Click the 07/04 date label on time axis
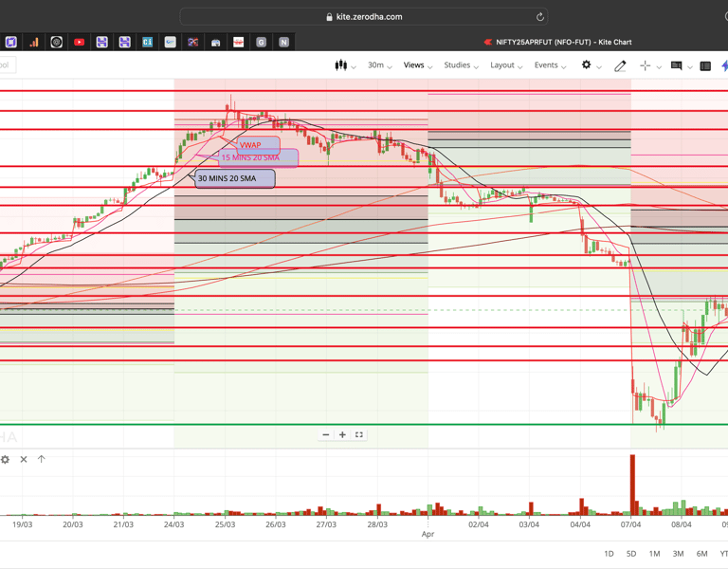Screen dimensions: 728x569 [630, 524]
